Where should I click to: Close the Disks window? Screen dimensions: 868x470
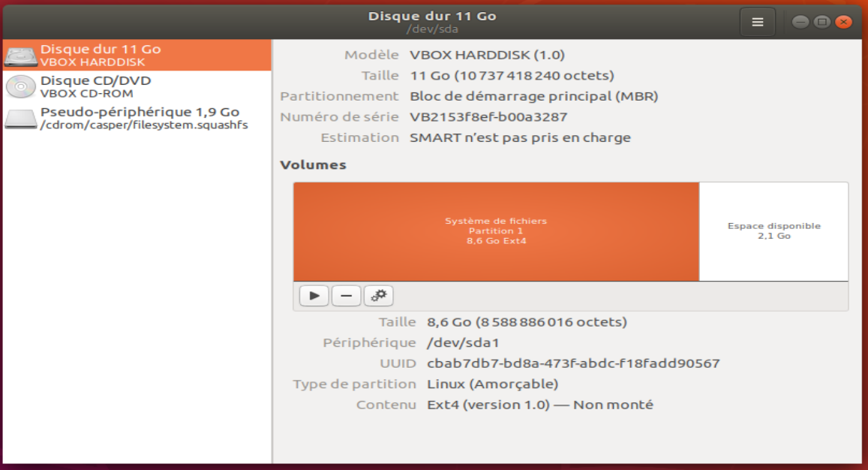844,22
